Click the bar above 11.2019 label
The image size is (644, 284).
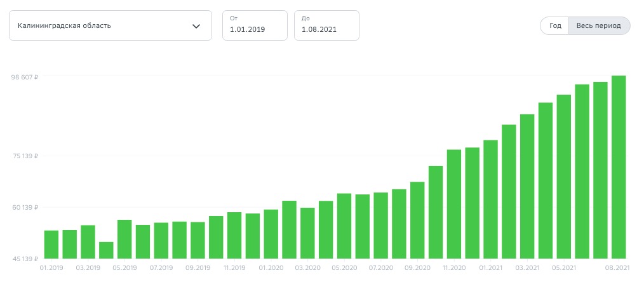coord(234,236)
